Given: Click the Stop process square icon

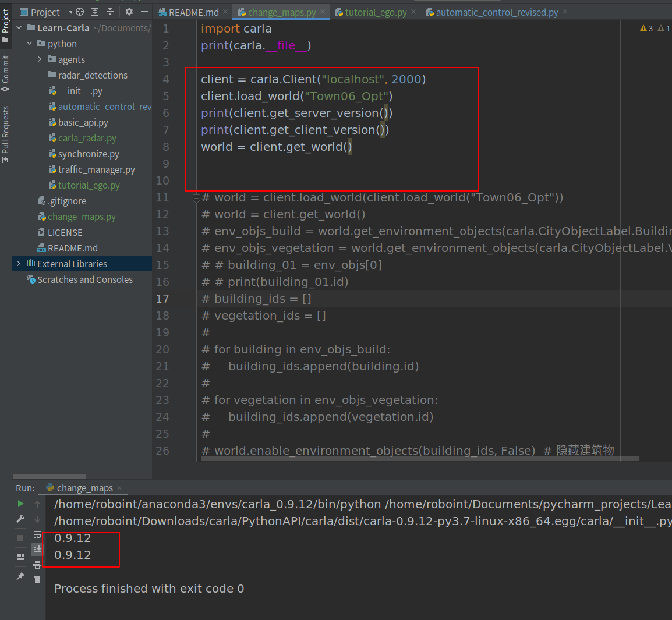Looking at the screenshot, I should tap(20, 538).
